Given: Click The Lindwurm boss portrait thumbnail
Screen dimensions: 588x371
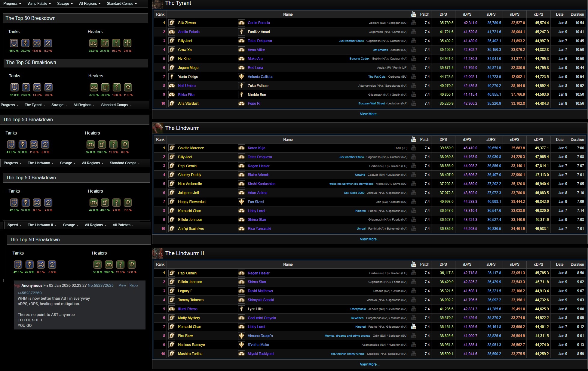Looking at the screenshot, I should click(x=158, y=128).
